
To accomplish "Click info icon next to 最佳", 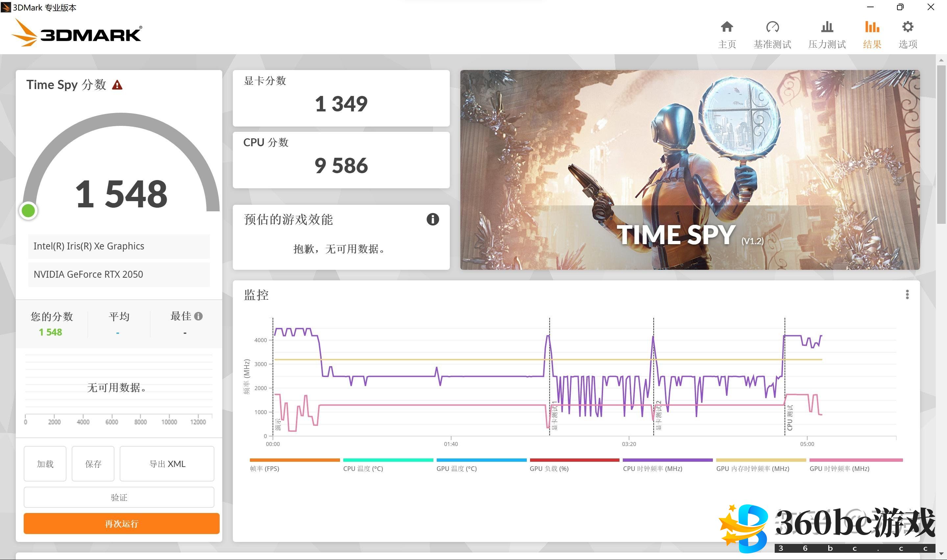I will [199, 316].
